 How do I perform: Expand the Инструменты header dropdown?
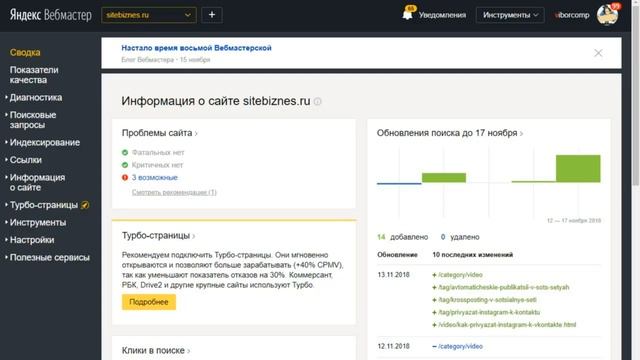click(x=510, y=15)
